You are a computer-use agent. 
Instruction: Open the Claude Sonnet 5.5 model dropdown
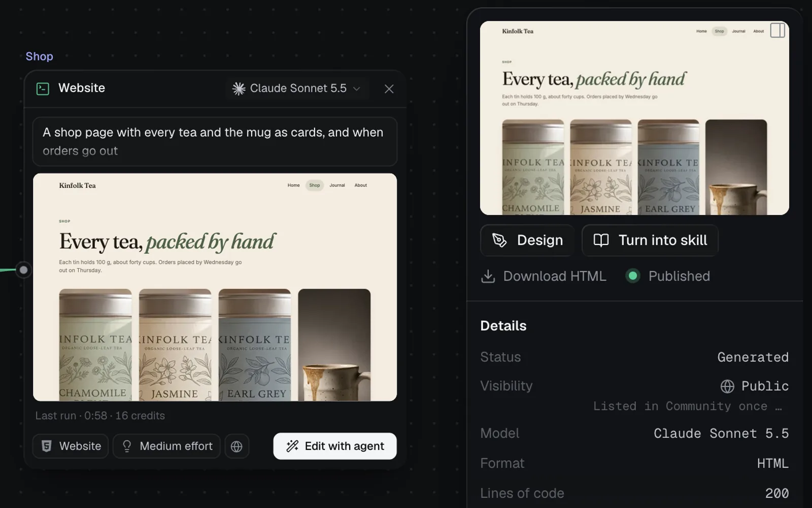pyautogui.click(x=296, y=88)
